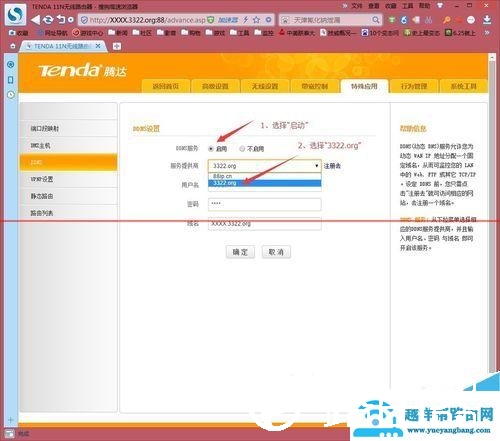The image size is (500, 441).
Task: Click the lightning speed-mode icon
Action: coord(246,20)
